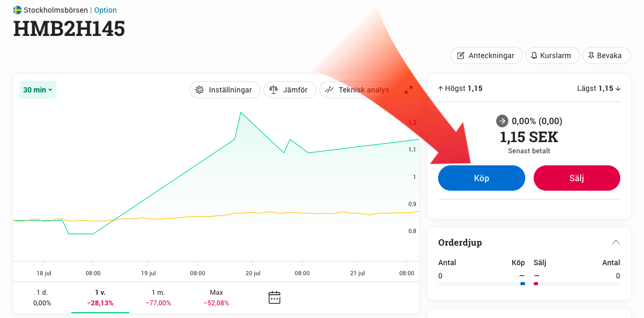Open Teknisk analys
Screen dimensions: 644x318
[x=358, y=90]
